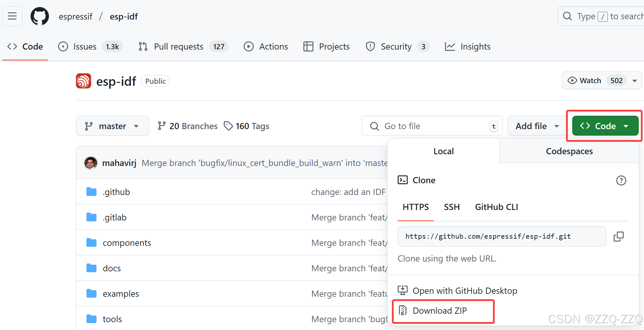Open the Issues tab
Viewport: 644px width, 330px height.
pyautogui.click(x=90, y=47)
